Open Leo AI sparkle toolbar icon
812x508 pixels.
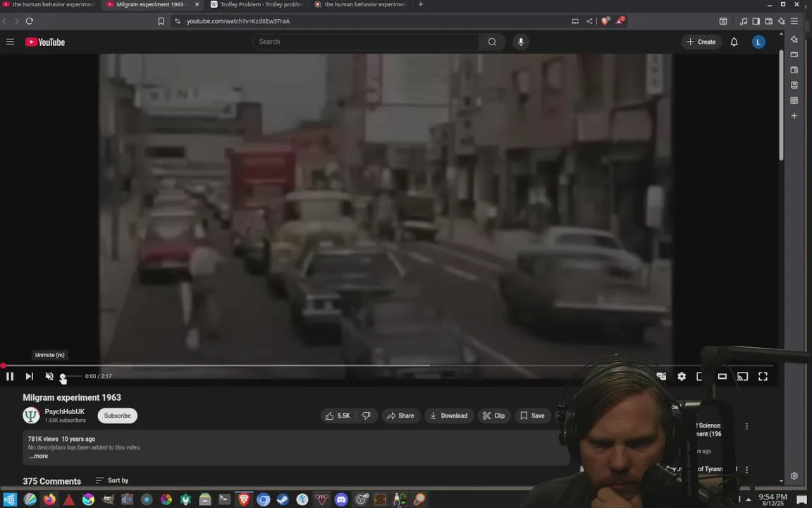782,21
